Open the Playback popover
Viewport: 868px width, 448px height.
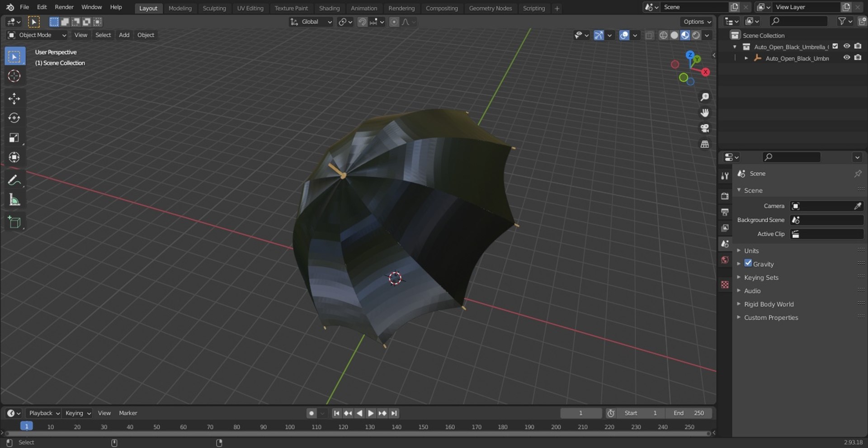[x=44, y=413]
